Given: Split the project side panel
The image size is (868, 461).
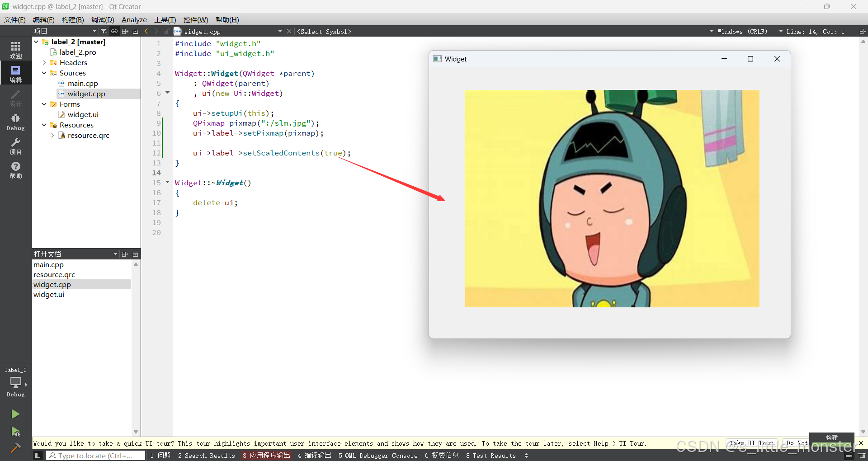Looking at the screenshot, I should (x=125, y=31).
